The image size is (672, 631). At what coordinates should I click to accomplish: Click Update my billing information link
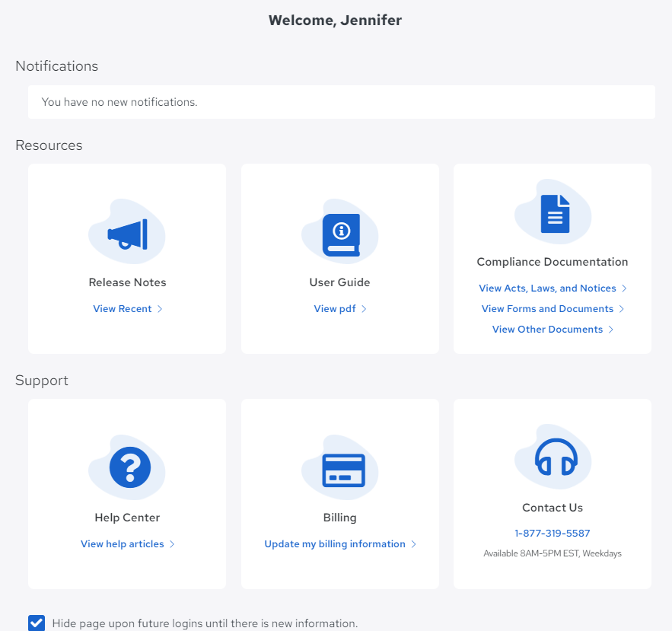tap(335, 544)
